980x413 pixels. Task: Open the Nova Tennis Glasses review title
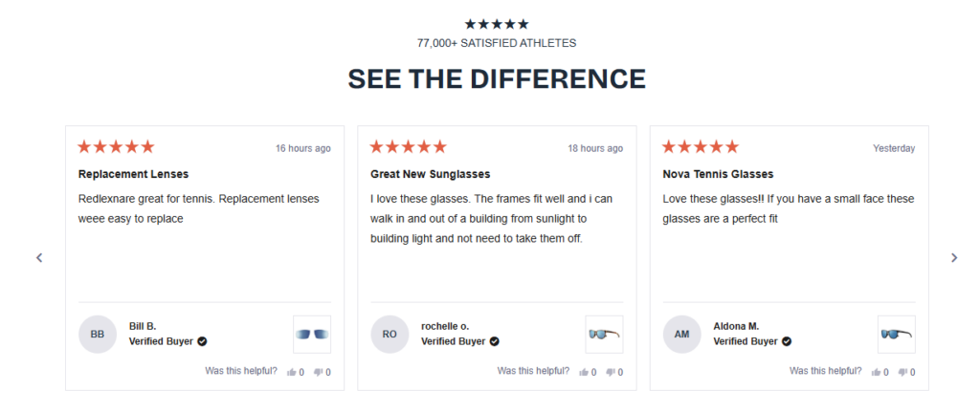(718, 174)
